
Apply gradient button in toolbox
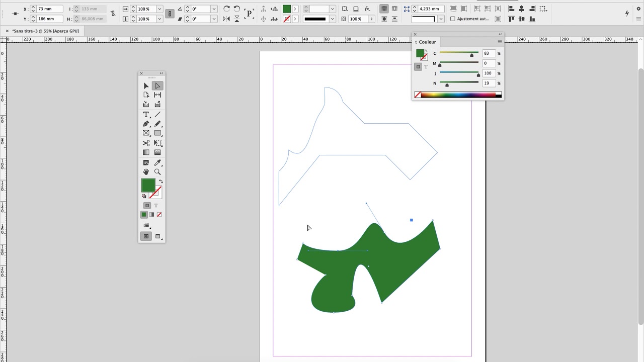click(x=151, y=215)
